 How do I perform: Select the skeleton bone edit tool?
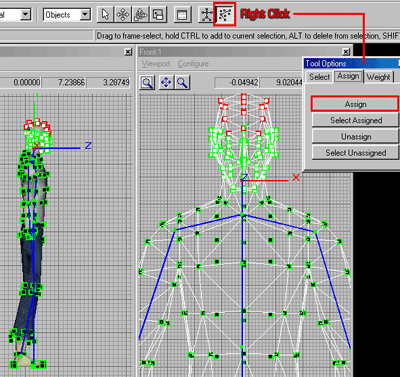206,15
